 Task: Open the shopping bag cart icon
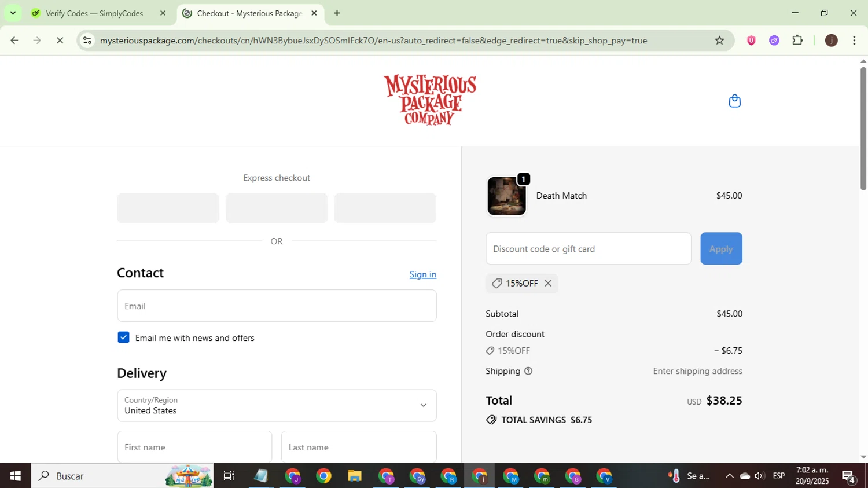click(734, 101)
